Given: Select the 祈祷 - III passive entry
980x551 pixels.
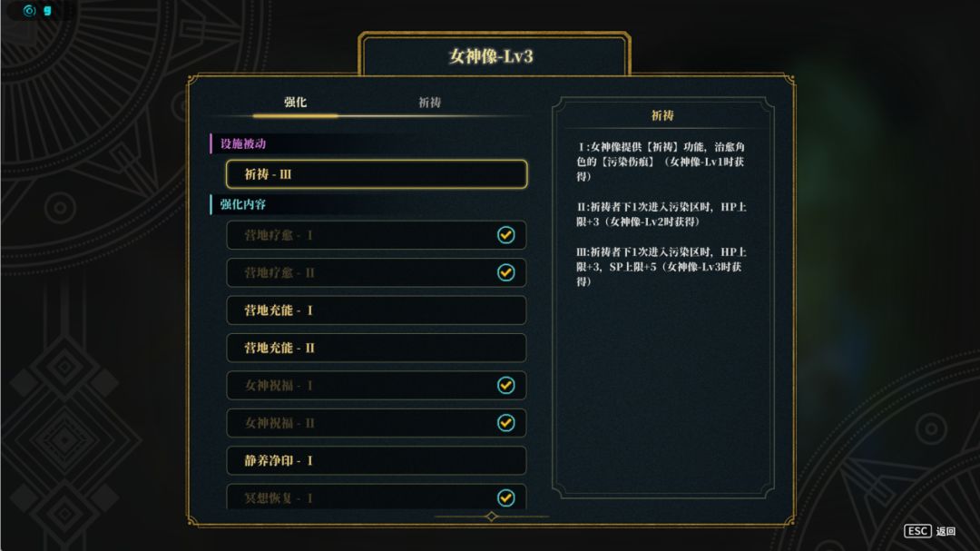Looking at the screenshot, I should click(x=376, y=174).
